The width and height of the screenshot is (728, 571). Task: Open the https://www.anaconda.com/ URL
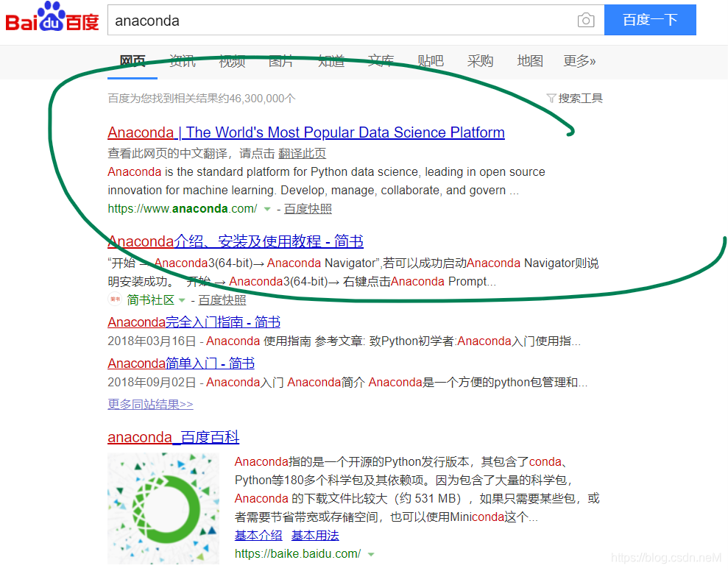(x=183, y=209)
